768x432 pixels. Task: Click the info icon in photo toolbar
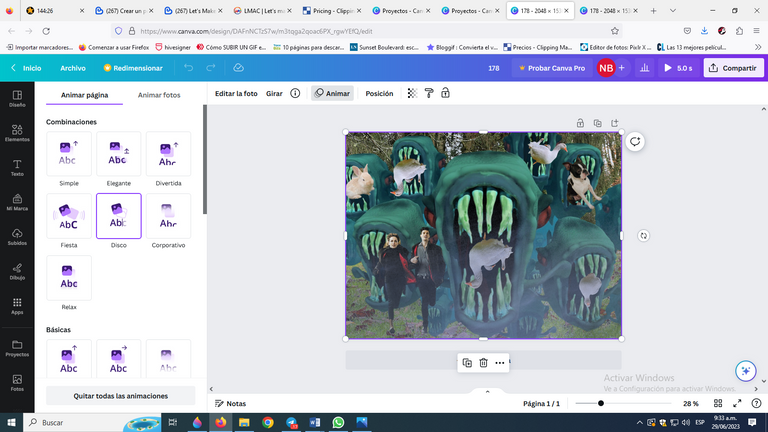[x=295, y=93]
